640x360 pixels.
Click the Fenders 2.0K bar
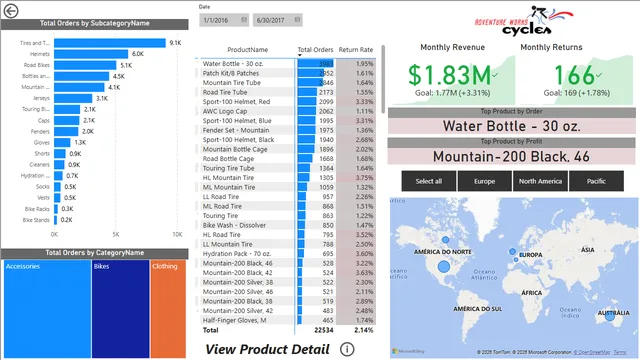(66, 131)
